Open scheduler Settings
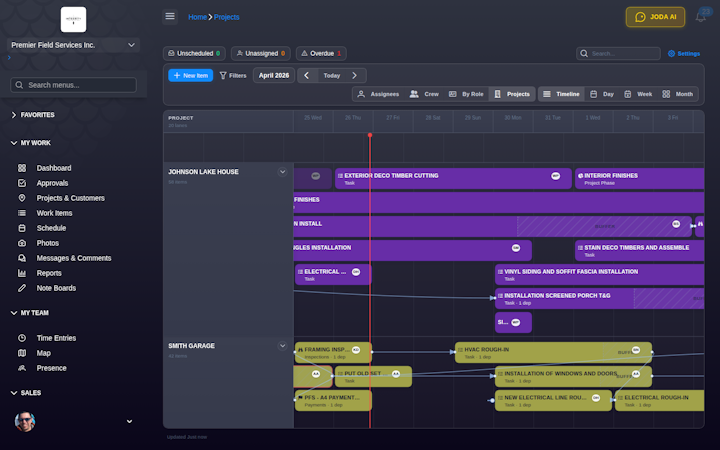This screenshot has height=450, width=720. 684,53
